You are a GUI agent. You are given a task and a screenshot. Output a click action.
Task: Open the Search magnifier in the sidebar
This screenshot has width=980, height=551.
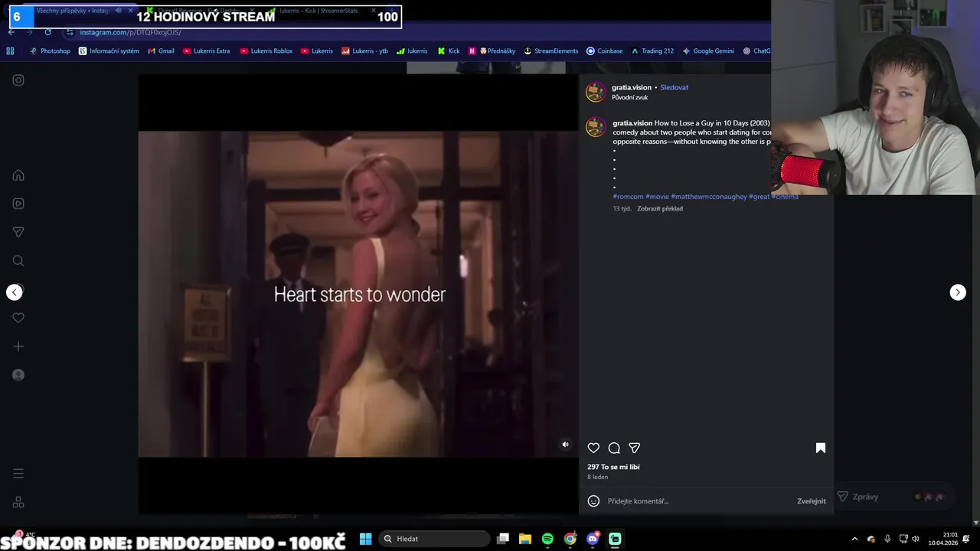click(18, 261)
